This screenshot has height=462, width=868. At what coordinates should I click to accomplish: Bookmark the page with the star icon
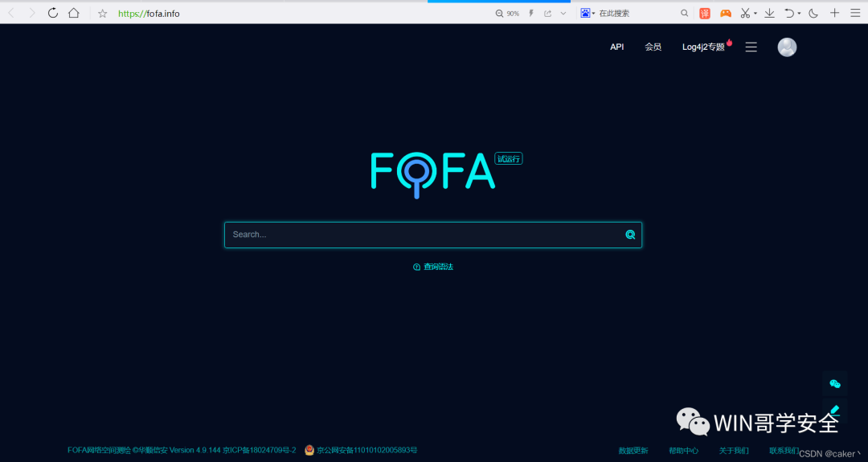102,14
